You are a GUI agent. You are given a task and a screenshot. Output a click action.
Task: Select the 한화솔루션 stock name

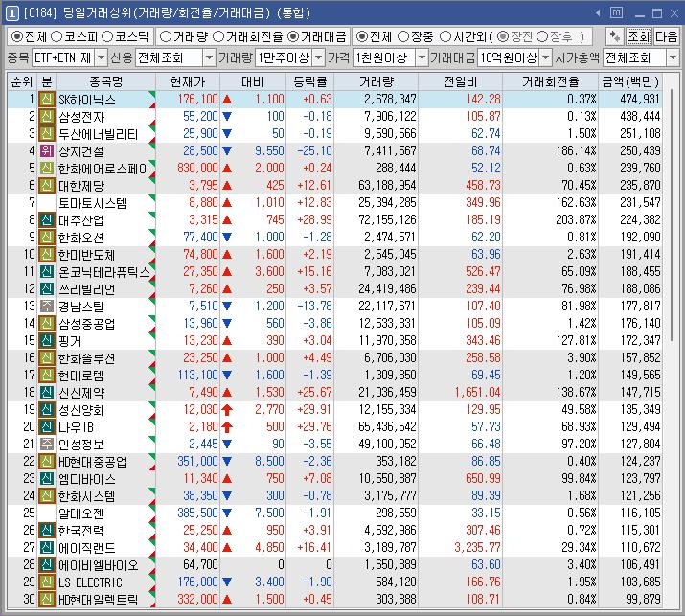coord(87,358)
